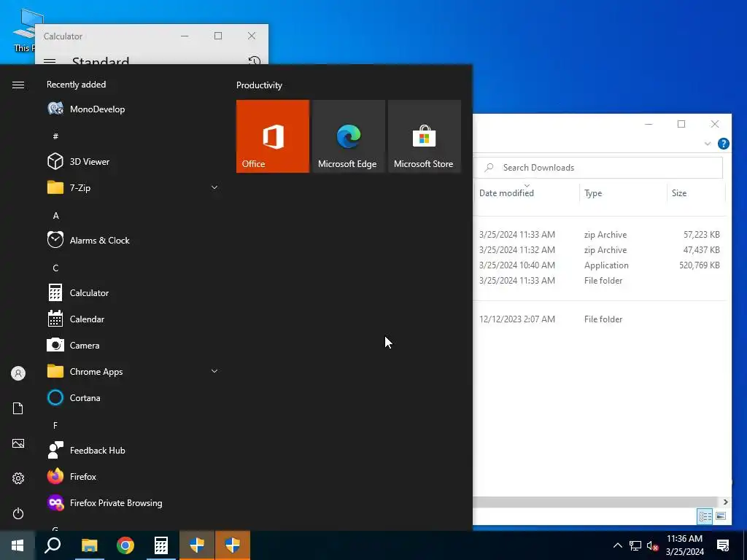Click the muted volume tray icon
The height and width of the screenshot is (560, 747).
tap(652, 545)
